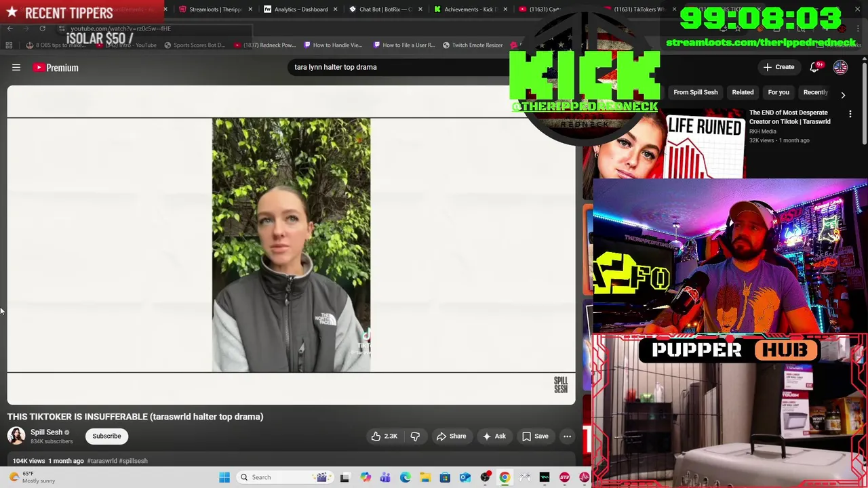Close the Achievements - Kick tab

pos(505,9)
